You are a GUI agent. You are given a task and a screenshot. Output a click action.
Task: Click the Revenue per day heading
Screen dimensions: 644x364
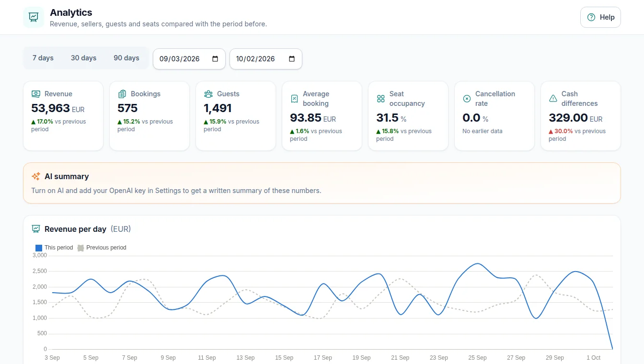75,229
